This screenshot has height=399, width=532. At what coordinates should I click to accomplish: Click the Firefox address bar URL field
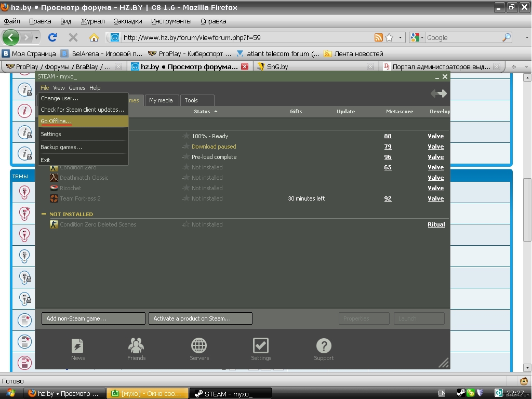(x=247, y=37)
